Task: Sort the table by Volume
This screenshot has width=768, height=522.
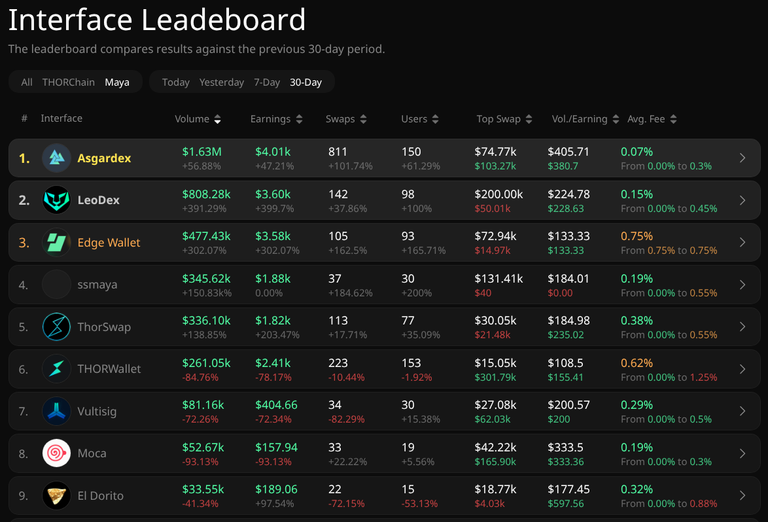Action: click(198, 119)
